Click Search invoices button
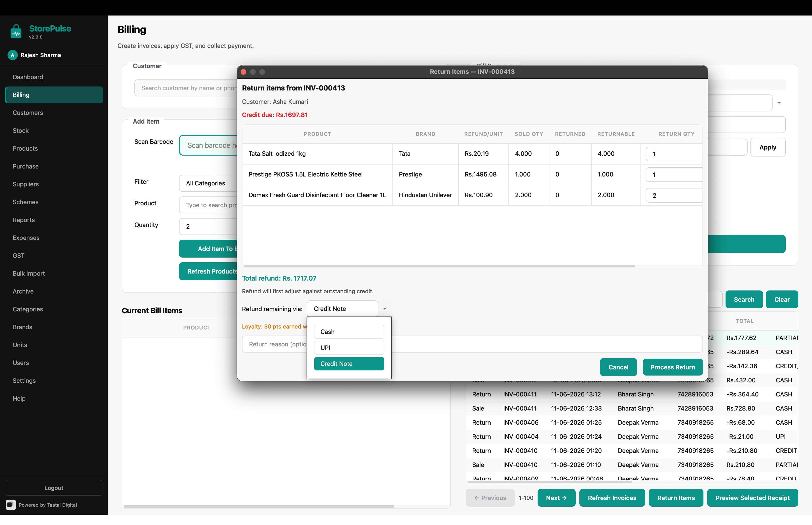Screen dimensions: 812x525 [x=744, y=299]
